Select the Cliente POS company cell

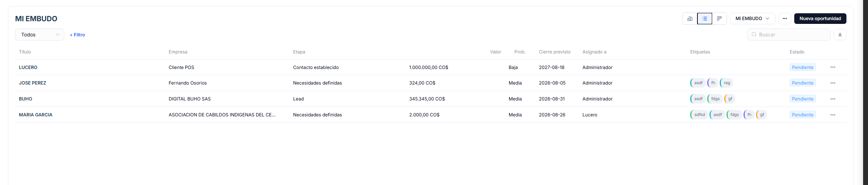pos(182,67)
